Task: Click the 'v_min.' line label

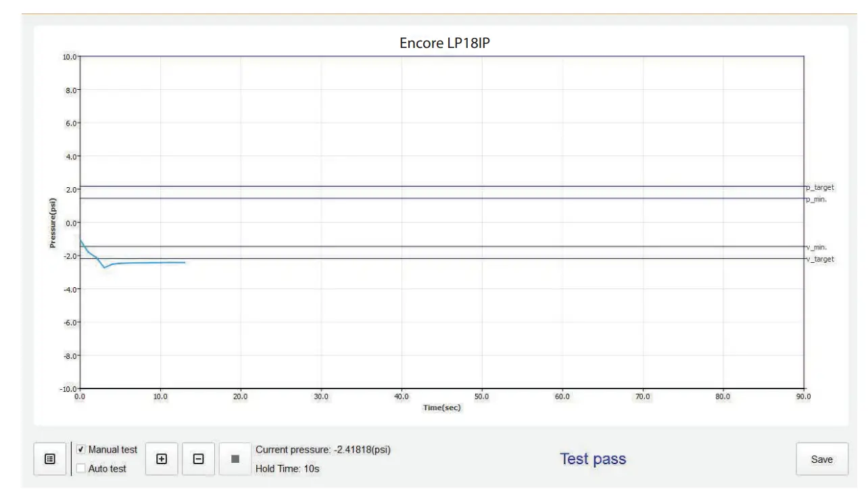Action: tap(817, 247)
